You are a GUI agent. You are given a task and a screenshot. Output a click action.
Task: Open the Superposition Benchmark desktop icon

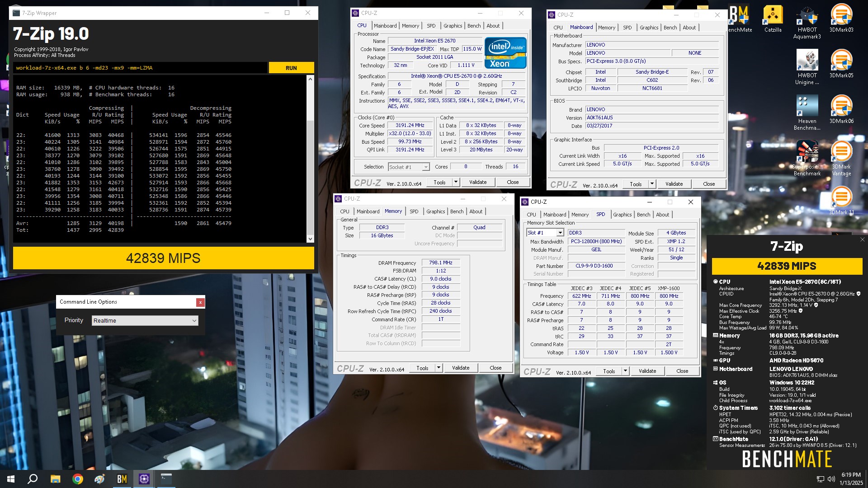[x=807, y=159]
